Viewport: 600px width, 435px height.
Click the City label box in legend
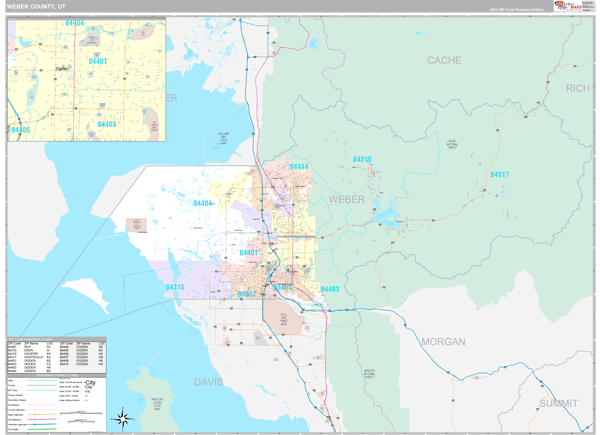click(91, 385)
